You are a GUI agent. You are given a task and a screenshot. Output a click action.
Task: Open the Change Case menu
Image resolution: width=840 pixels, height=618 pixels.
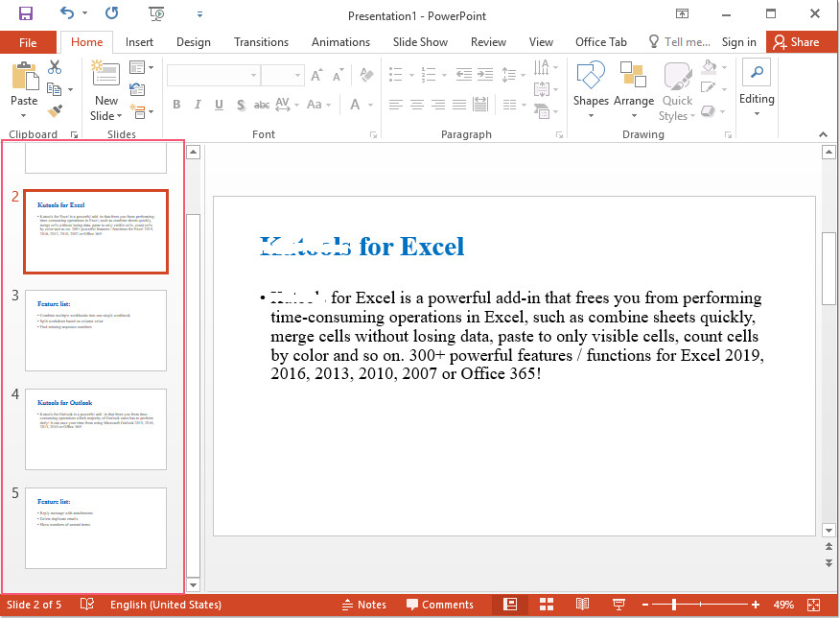point(318,105)
